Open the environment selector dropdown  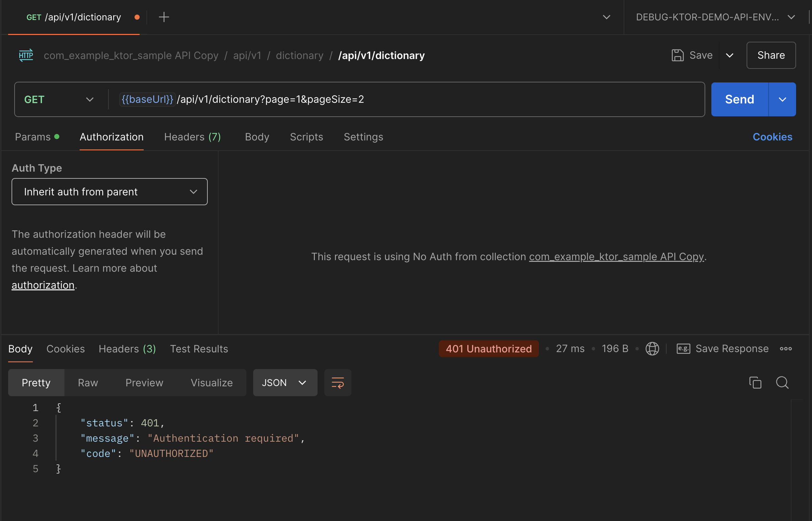point(715,17)
